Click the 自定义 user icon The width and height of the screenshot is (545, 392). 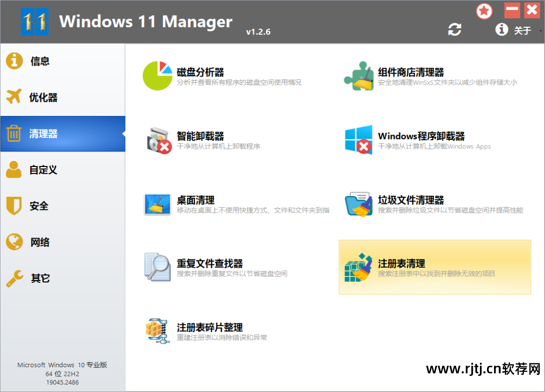14,170
